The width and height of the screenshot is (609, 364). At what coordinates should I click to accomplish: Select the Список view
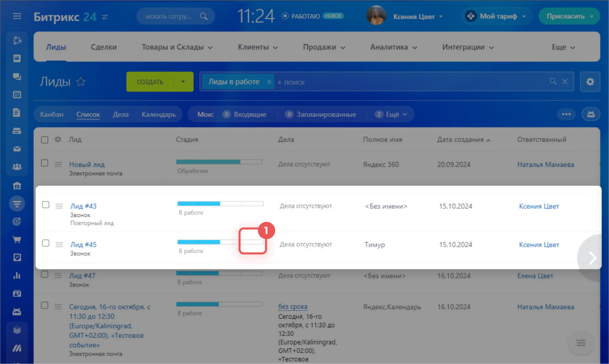click(88, 114)
